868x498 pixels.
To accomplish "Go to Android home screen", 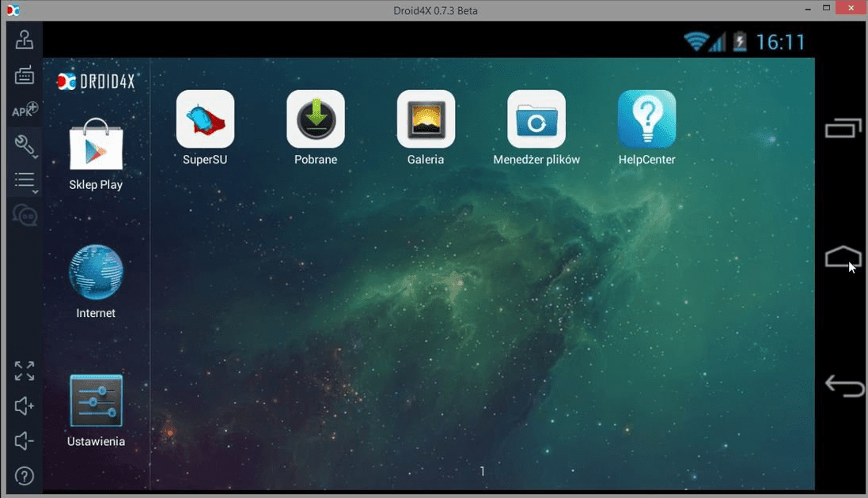I will pos(843,257).
